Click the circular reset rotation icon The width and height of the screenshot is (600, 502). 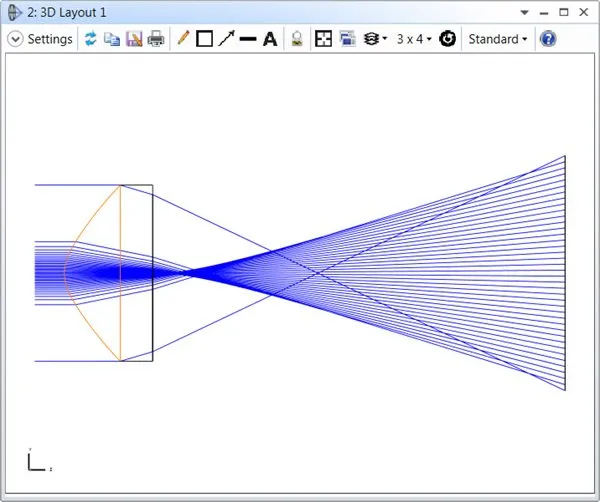point(448,39)
